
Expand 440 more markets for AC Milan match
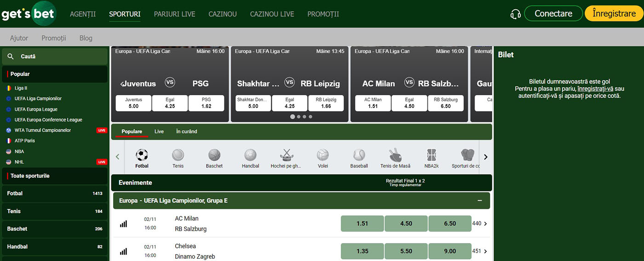tap(480, 224)
